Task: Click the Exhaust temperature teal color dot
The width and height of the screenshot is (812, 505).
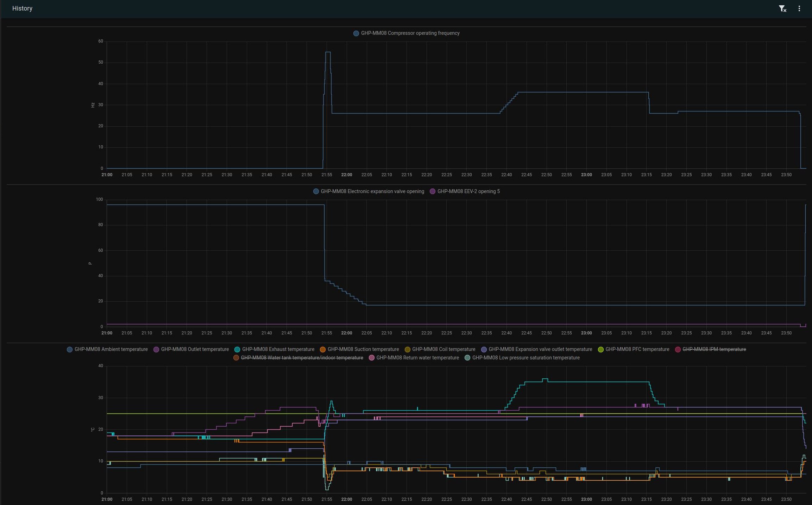Action: pos(237,349)
